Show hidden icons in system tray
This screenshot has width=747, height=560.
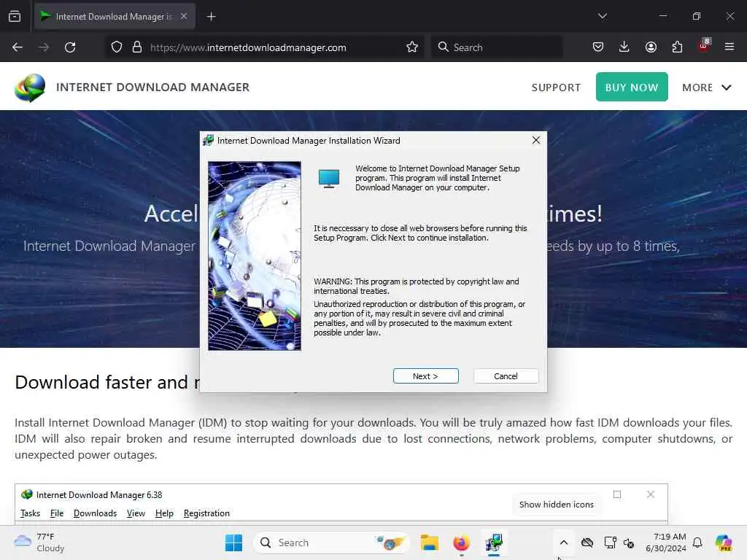(564, 542)
